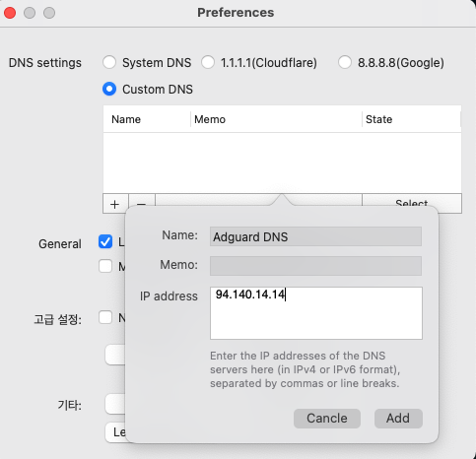Toggle the second General checkbox below the checked one
476x459 pixels.
point(105,266)
